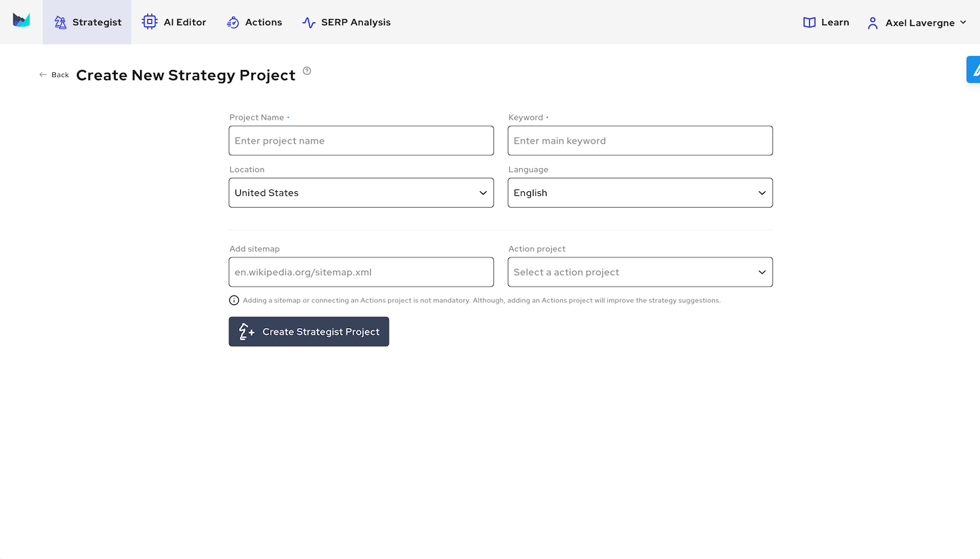The image size is (980, 559).
Task: Switch to SERP Analysis tab
Action: point(346,22)
